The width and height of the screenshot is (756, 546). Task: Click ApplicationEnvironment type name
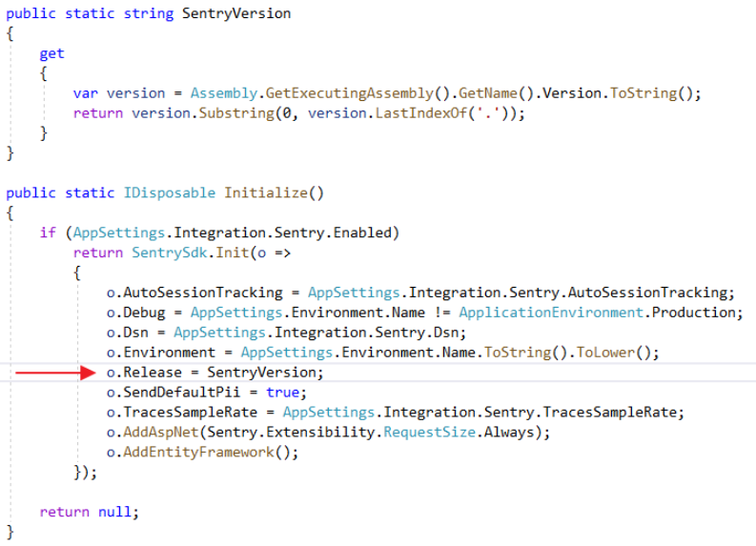551,313
